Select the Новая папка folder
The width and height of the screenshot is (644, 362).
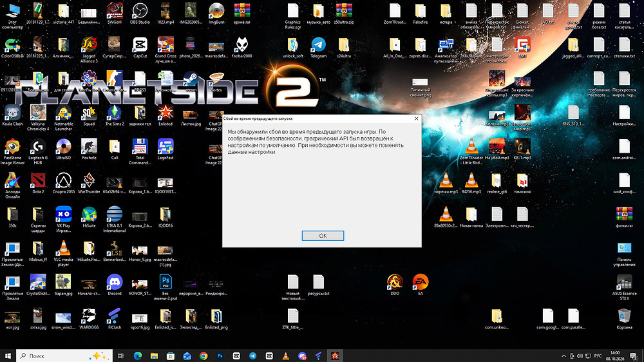471,217
